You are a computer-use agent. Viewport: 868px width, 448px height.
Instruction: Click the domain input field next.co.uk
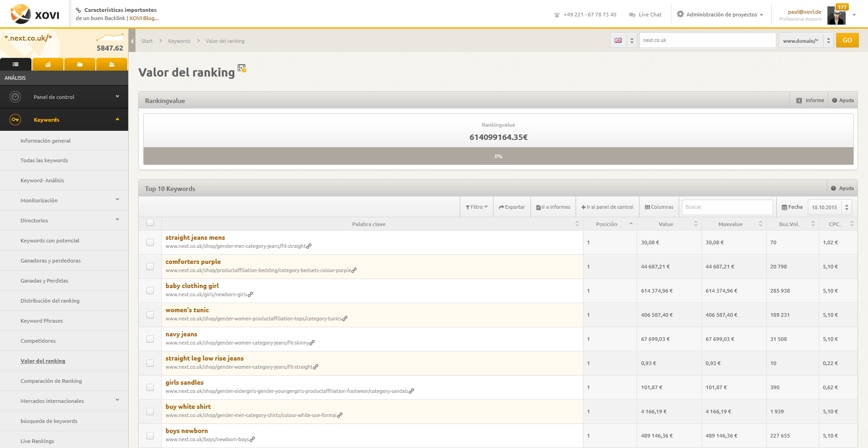pyautogui.click(x=707, y=40)
